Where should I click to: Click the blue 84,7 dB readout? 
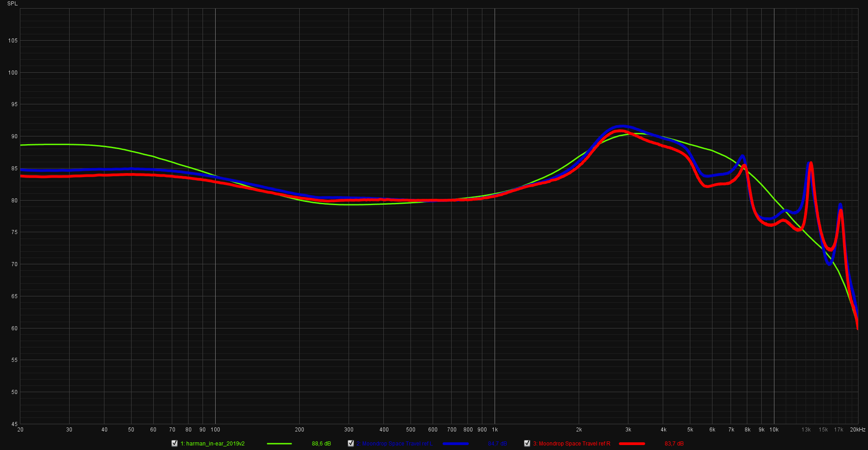click(x=497, y=444)
